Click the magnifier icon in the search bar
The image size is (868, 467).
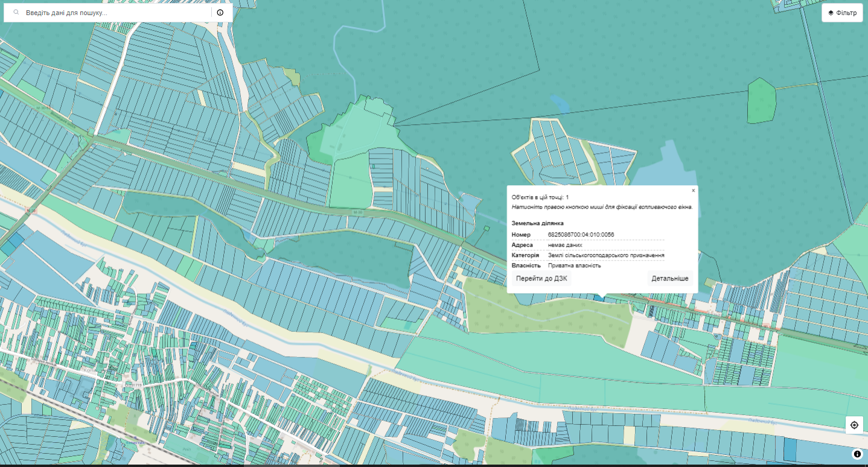[16, 13]
